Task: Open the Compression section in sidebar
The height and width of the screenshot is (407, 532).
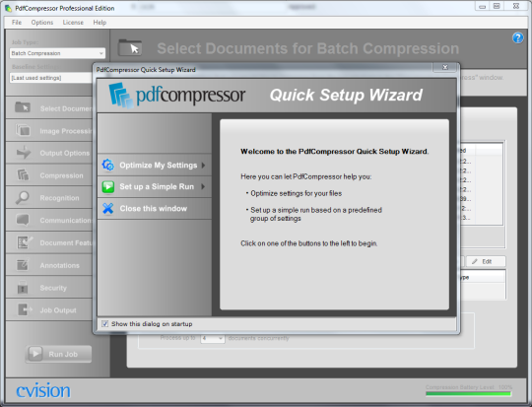Action: tap(49, 175)
